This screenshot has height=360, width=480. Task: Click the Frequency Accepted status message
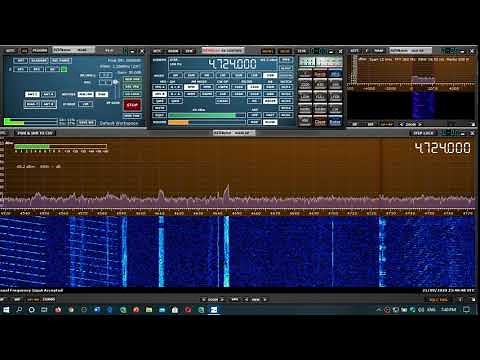click(31, 290)
